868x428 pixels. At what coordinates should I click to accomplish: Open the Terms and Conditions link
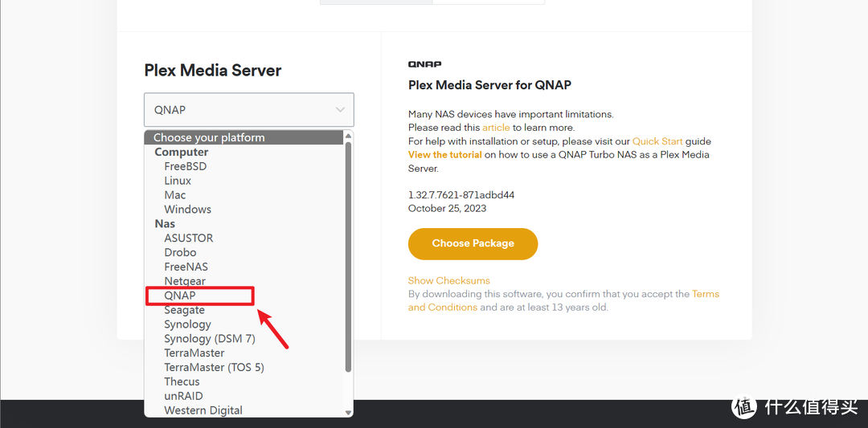coord(563,300)
